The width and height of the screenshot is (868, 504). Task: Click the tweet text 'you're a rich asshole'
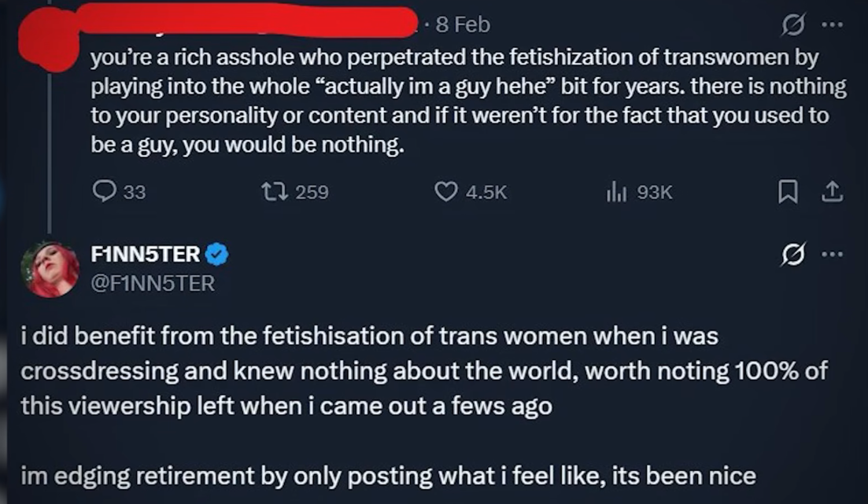(468, 101)
